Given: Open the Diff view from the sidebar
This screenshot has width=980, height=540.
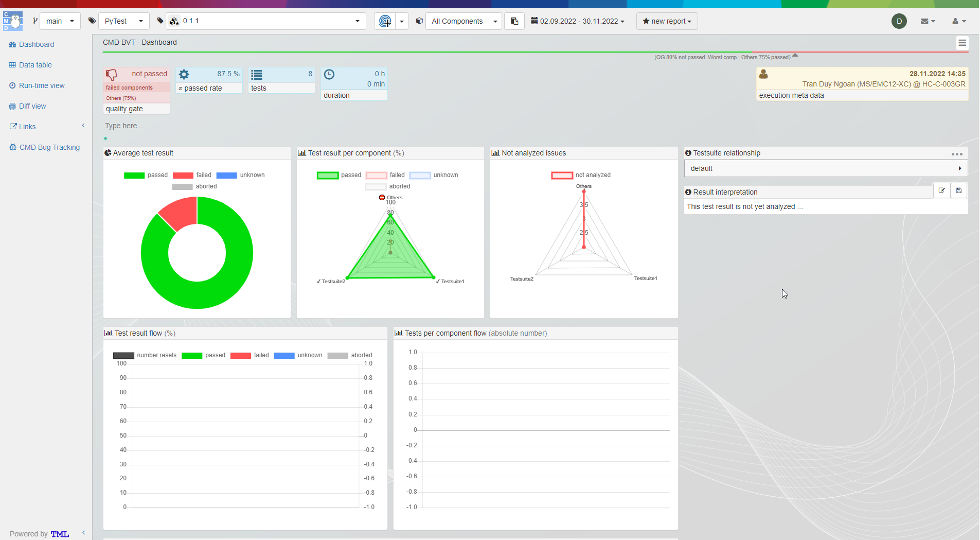Looking at the screenshot, I should click(33, 106).
